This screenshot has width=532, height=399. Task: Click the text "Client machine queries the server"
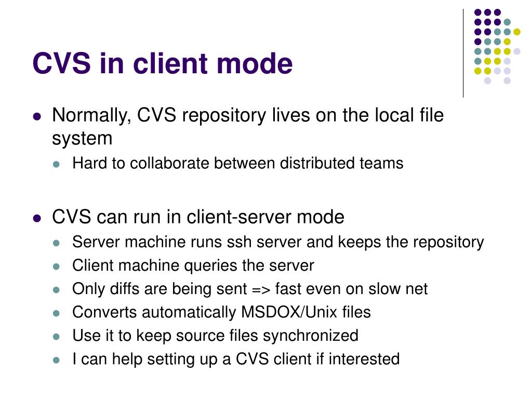(x=193, y=265)
